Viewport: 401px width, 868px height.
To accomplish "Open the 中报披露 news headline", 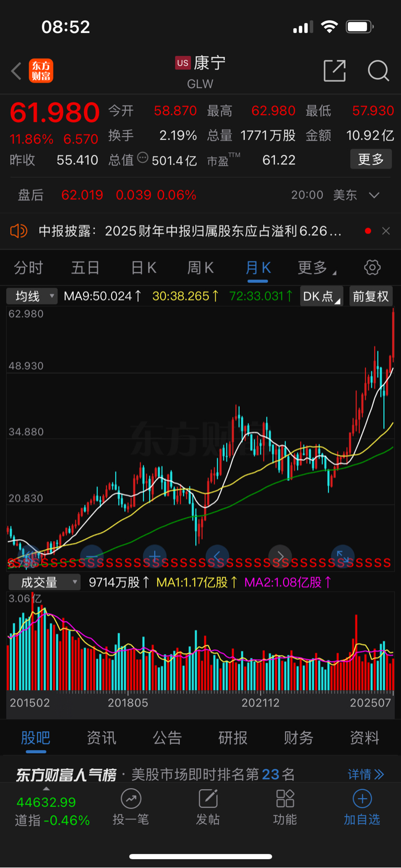I will click(190, 231).
